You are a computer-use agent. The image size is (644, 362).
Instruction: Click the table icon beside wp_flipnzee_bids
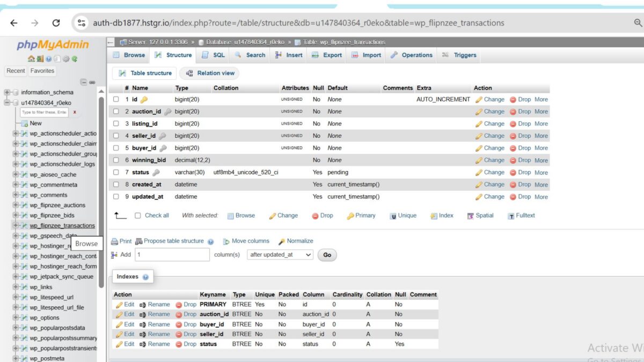coord(24,216)
